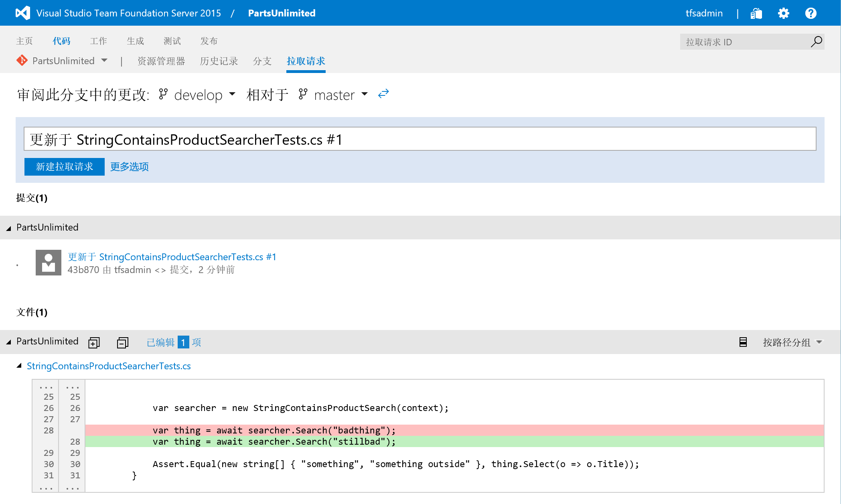This screenshot has width=841, height=504.
Task: Open the settings gear icon
Action: pyautogui.click(x=783, y=13)
